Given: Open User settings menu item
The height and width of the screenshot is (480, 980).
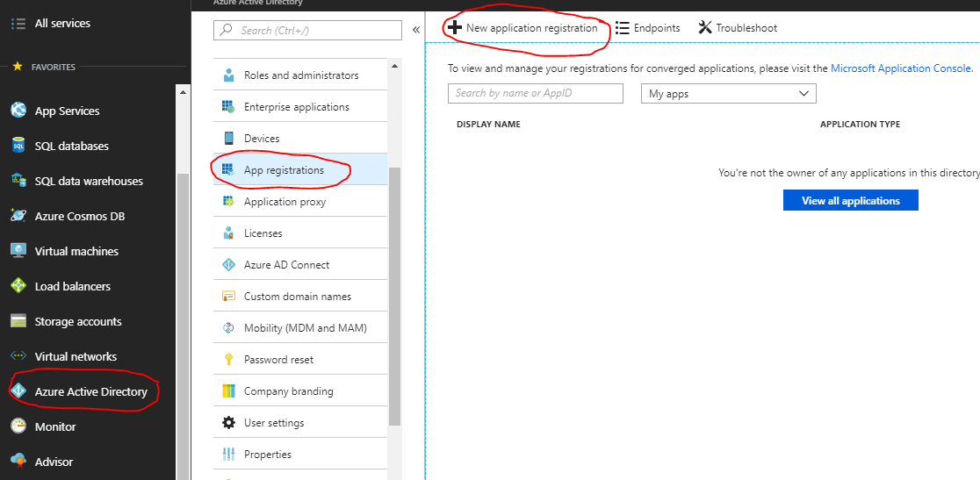Looking at the screenshot, I should tap(300, 423).
